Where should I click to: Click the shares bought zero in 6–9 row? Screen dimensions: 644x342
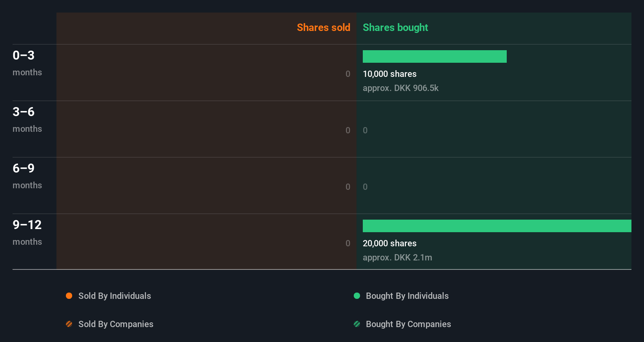[365, 187]
